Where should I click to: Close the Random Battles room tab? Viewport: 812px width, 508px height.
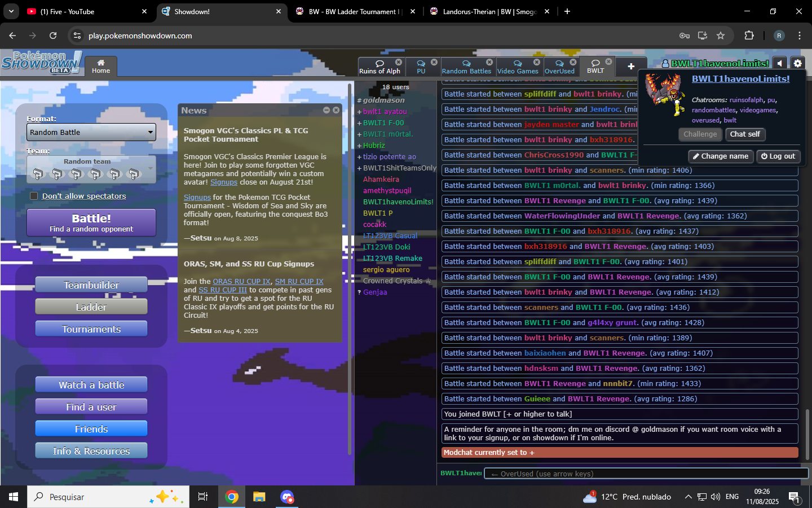click(x=489, y=62)
